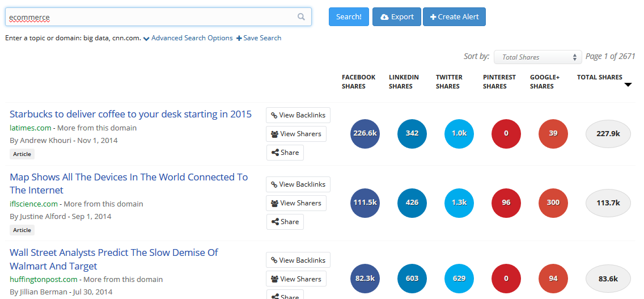Click 603 LinkedIn shares circle
644x299 pixels.
412,279
